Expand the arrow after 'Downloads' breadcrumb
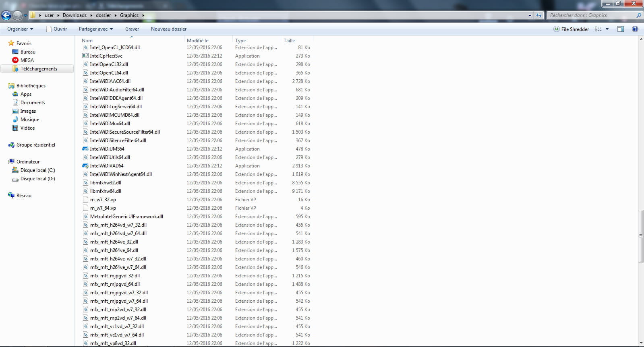 pos(91,15)
